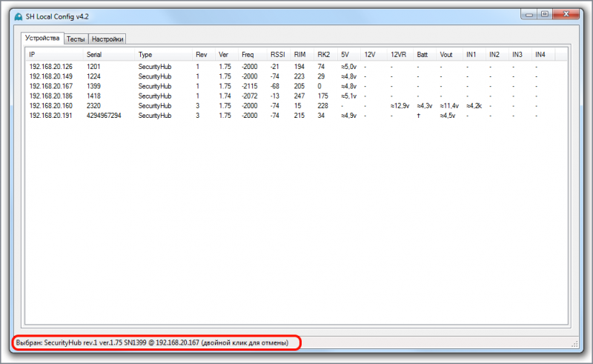Sort by the Serial column header
Screen dimensions: 593x364
point(108,54)
